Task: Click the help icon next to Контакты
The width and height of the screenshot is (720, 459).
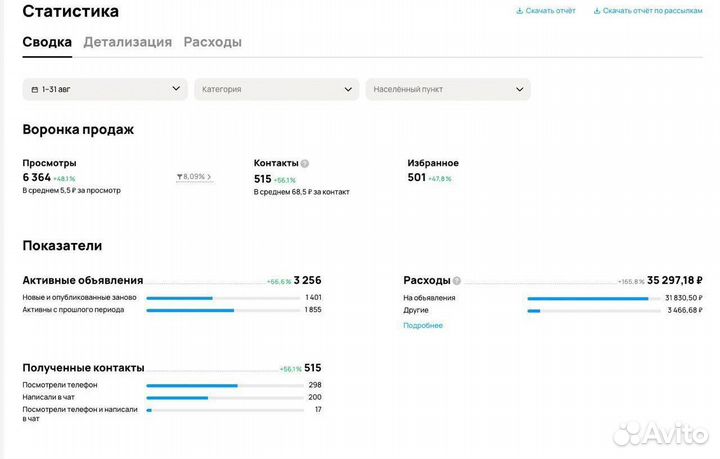Action: (305, 163)
